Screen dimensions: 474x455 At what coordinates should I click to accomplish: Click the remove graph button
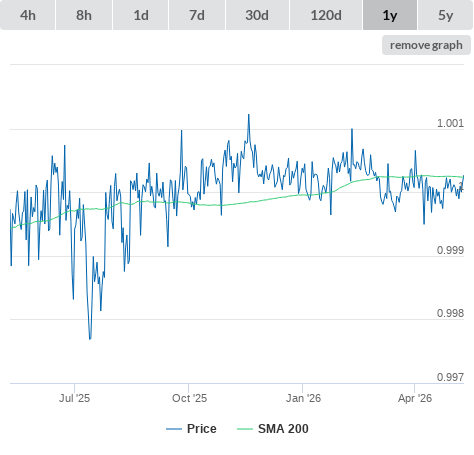click(x=426, y=45)
